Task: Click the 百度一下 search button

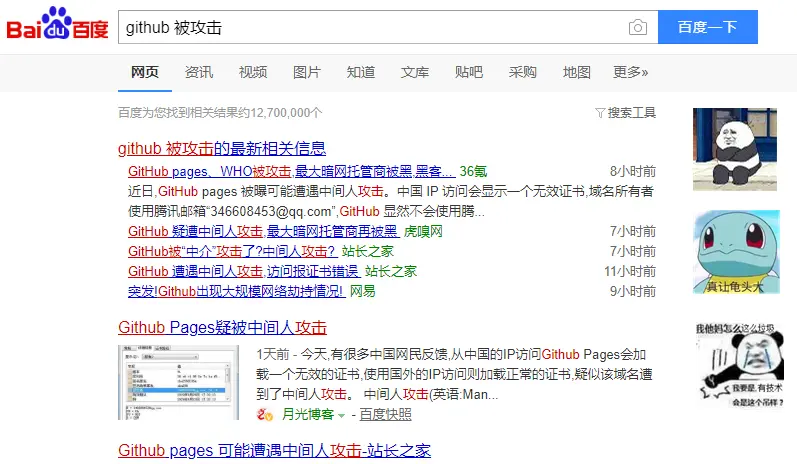Action: (708, 27)
